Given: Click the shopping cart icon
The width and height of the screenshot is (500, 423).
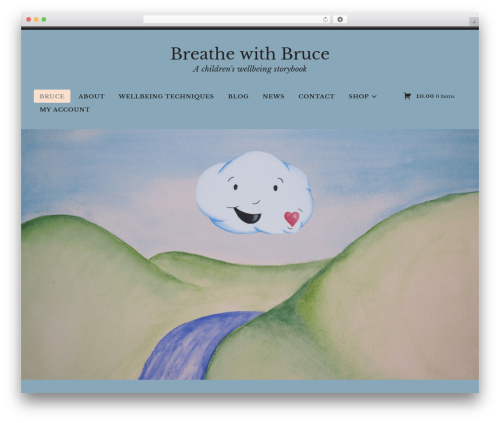Looking at the screenshot, I should tap(407, 96).
